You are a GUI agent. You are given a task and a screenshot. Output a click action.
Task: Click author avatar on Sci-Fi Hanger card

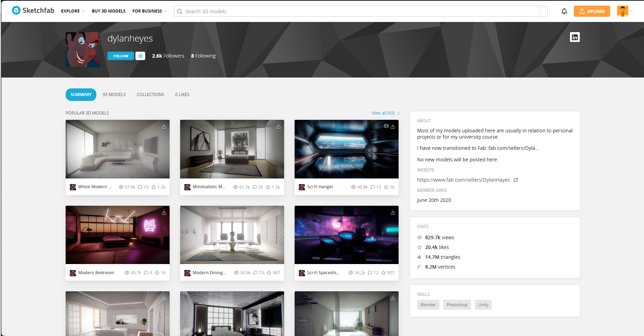pos(302,187)
